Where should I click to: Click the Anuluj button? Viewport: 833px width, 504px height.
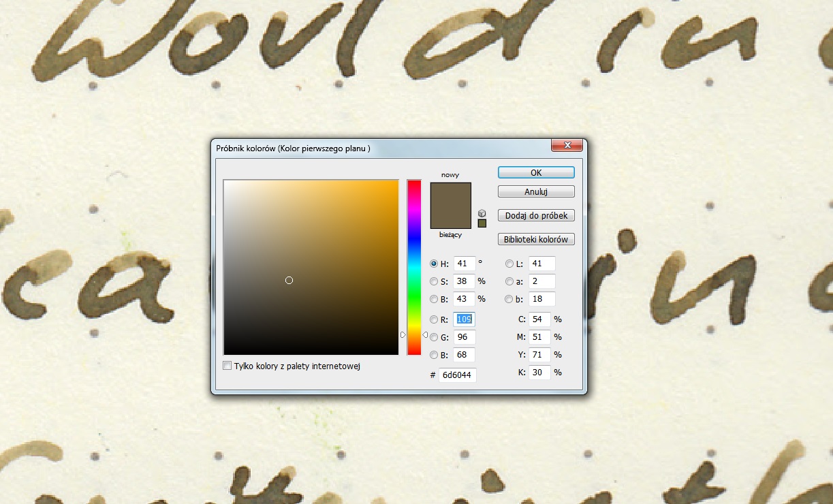point(536,192)
